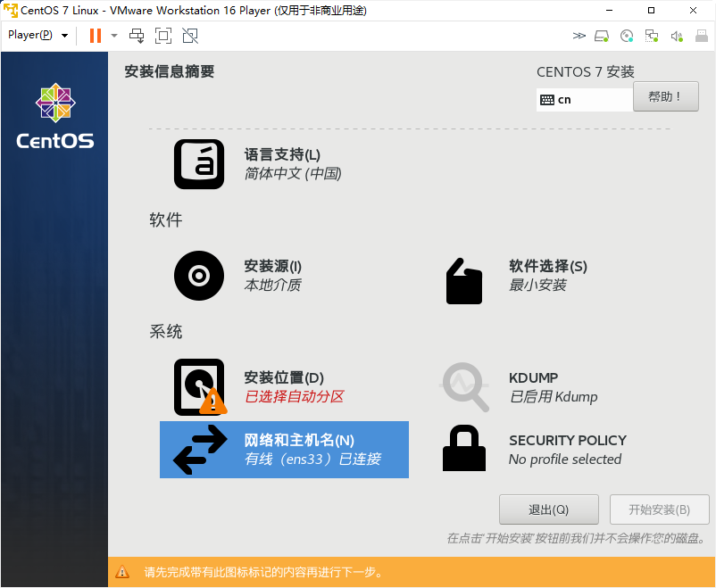Image resolution: width=716 pixels, height=588 pixels.
Task: Toggle Unity mode icon
Action: [190, 36]
